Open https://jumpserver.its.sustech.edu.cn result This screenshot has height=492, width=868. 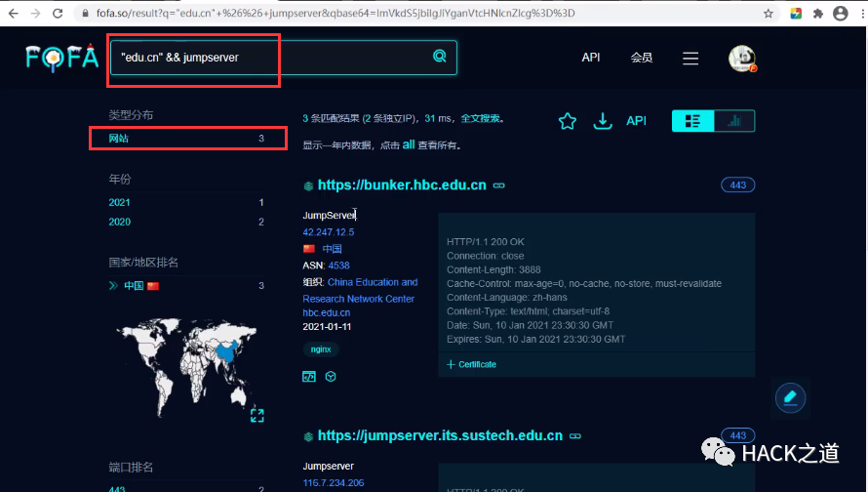pos(440,436)
